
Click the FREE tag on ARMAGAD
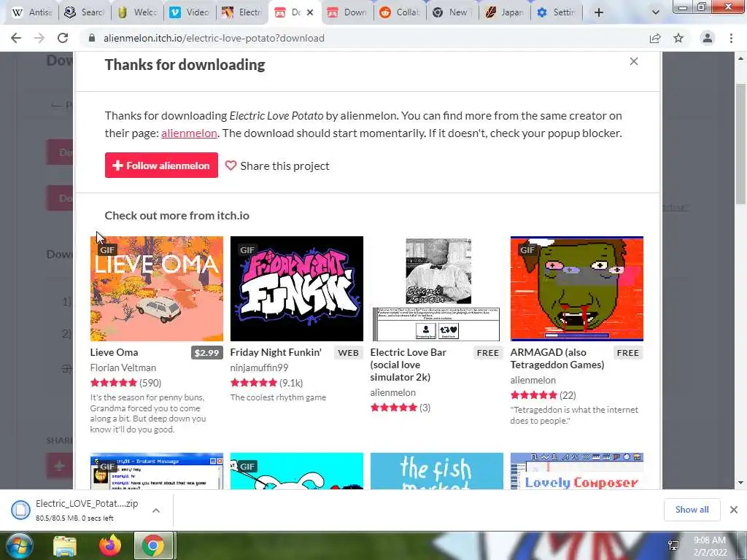click(628, 353)
